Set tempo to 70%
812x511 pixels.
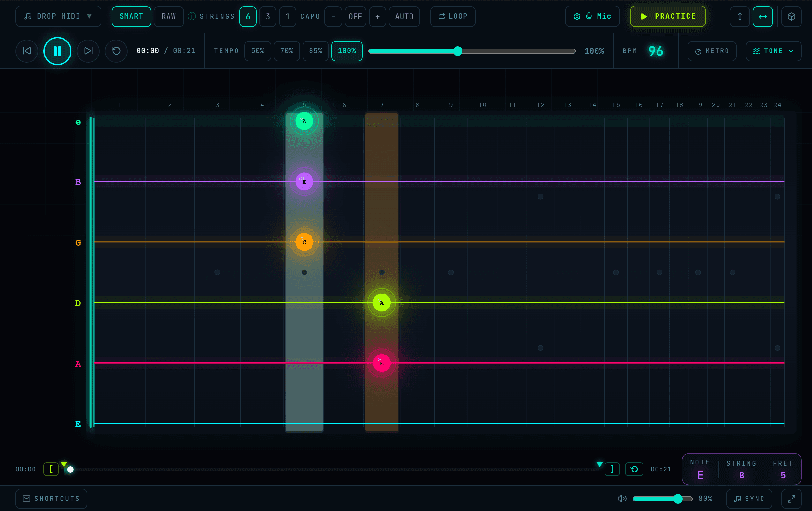(287, 51)
